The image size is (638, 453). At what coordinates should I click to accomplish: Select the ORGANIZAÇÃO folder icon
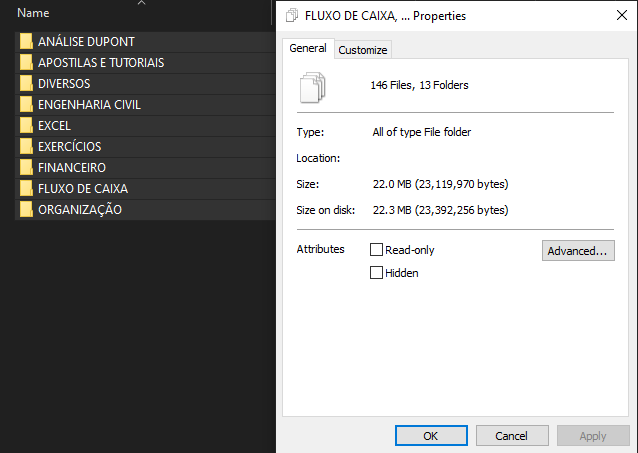pyautogui.click(x=26, y=210)
